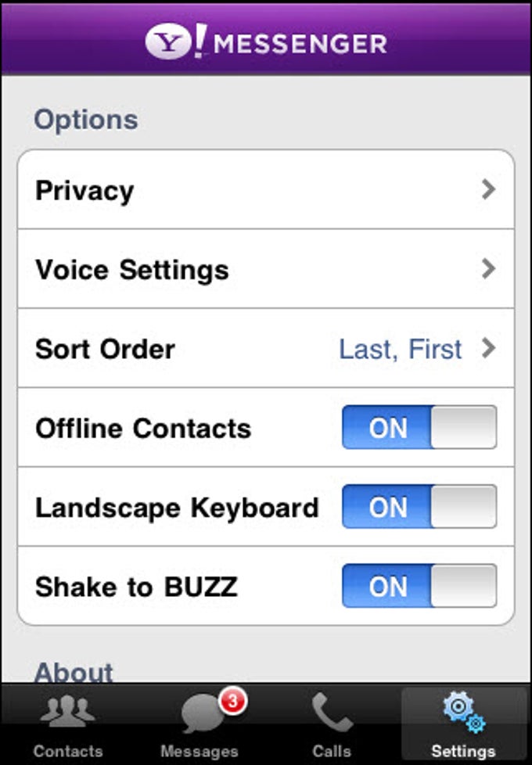Tap the About section heading
The height and width of the screenshot is (765, 532).
pyautogui.click(x=73, y=670)
